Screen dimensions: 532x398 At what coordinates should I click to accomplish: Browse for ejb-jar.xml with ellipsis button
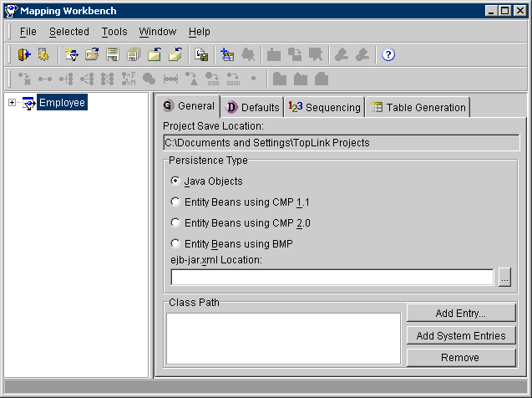504,278
